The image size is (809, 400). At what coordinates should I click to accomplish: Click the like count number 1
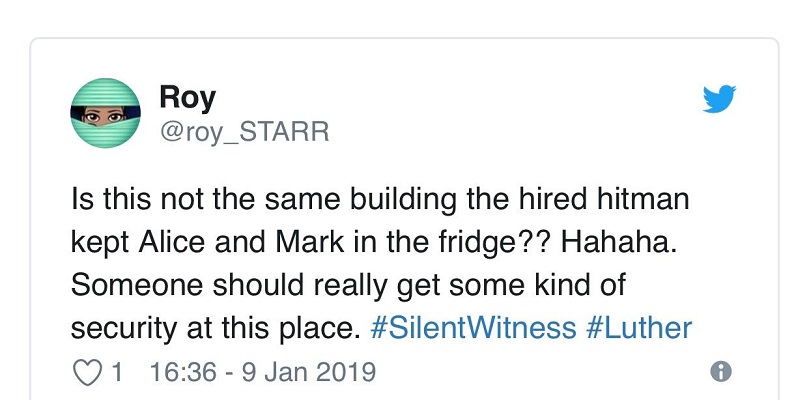[x=118, y=373]
